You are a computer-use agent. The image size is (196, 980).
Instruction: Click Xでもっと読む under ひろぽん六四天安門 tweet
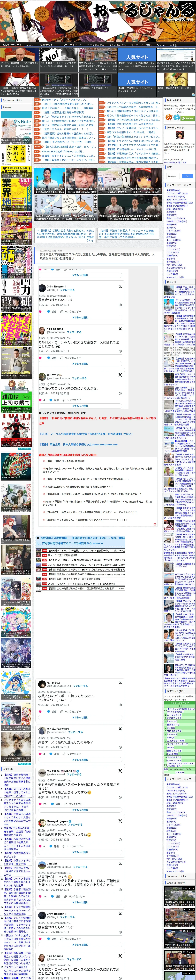coord(80,760)
